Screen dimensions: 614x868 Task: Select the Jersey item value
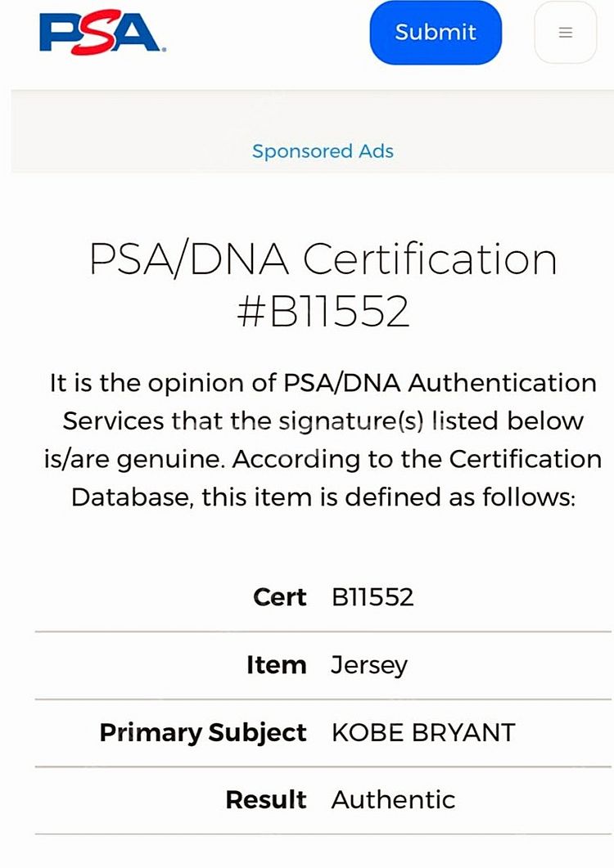click(369, 666)
